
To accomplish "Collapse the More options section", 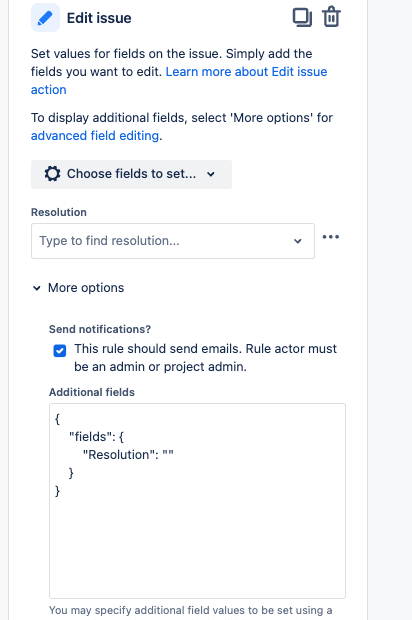I will point(78,288).
